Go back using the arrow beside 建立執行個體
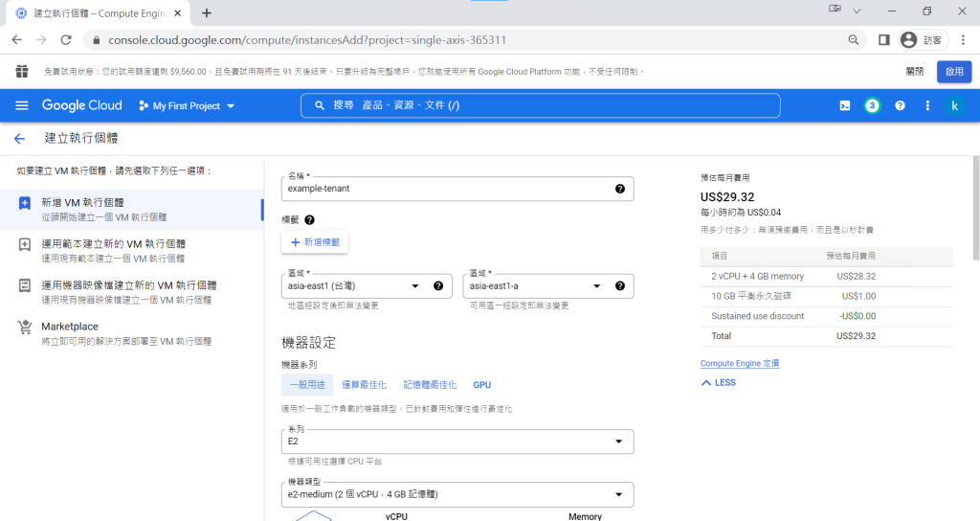980x521 pixels. click(19, 139)
